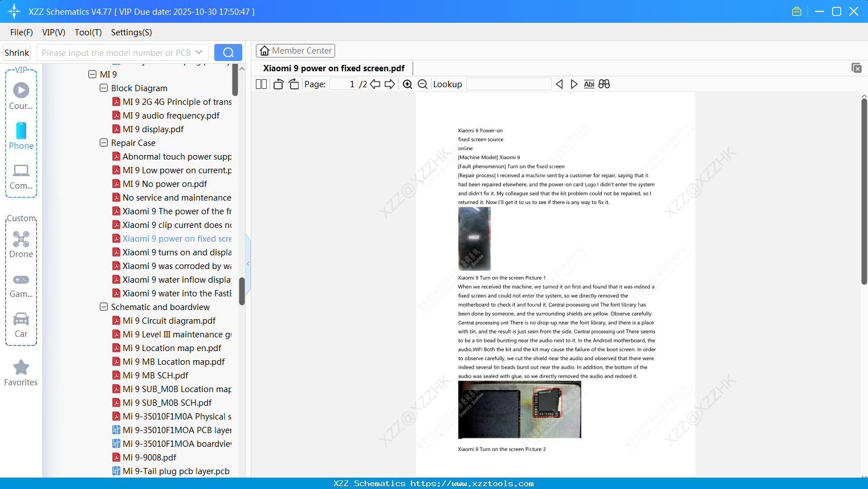The height and width of the screenshot is (489, 868).
Task: Open Mi 9 Circuit diagram.pdf
Action: [x=169, y=321]
